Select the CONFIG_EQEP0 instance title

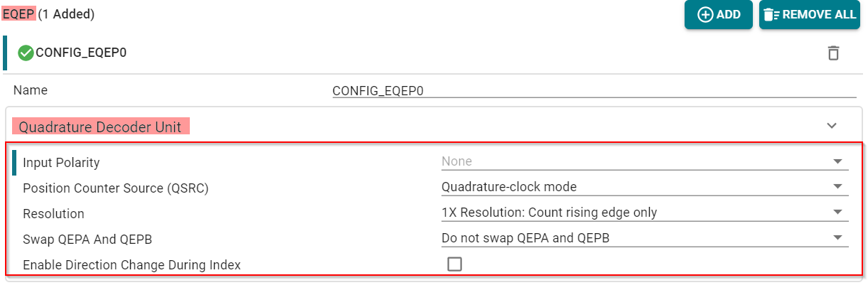[81, 53]
